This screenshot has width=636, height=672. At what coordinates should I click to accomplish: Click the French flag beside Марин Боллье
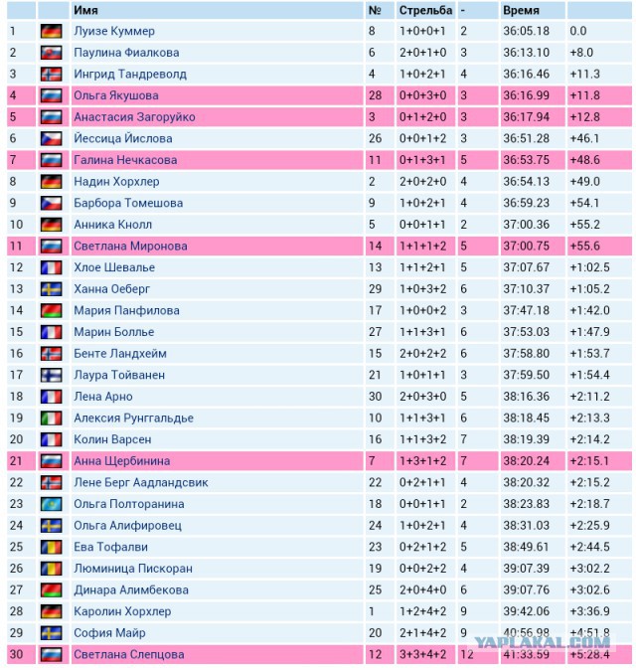pos(52,332)
